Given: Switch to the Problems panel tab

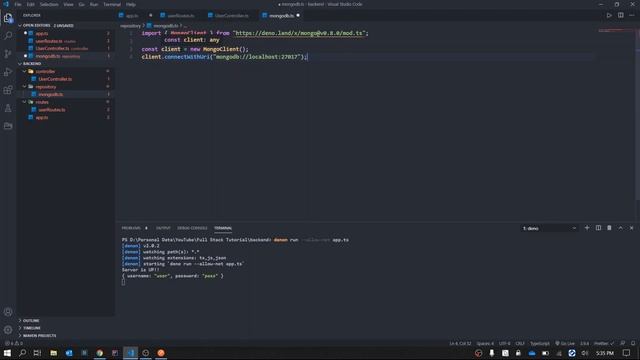Looking at the screenshot, I should pyautogui.click(x=131, y=228).
